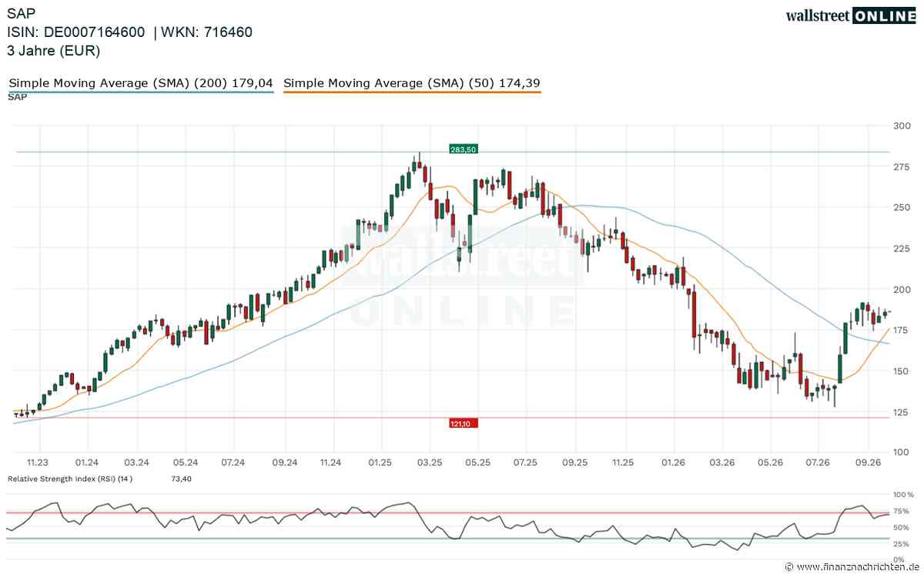Click the RSI value 73,40
The height and width of the screenshot is (578, 924).
tap(180, 479)
